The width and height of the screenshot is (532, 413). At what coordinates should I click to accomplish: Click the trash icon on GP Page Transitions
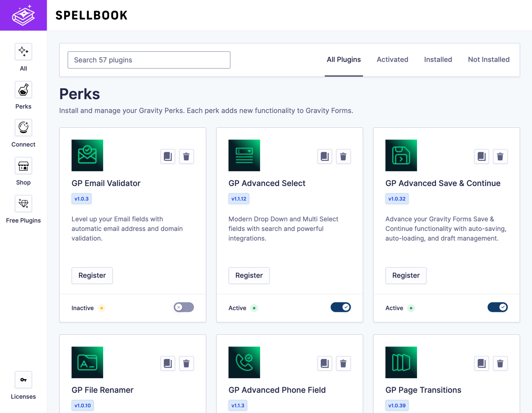[500, 363]
